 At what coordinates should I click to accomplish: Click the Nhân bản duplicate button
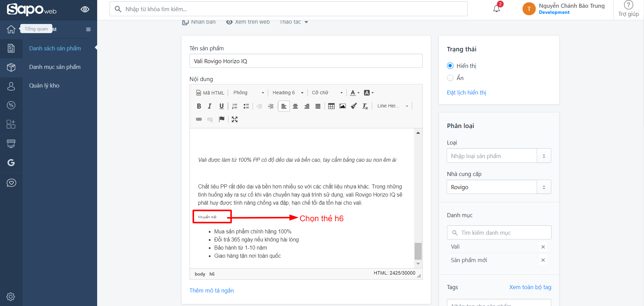[x=199, y=22]
